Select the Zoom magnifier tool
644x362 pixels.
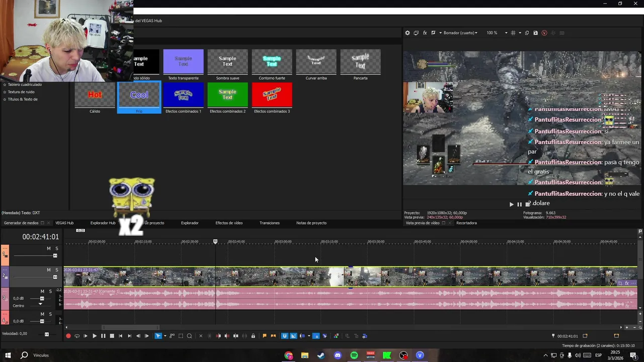[189, 336]
